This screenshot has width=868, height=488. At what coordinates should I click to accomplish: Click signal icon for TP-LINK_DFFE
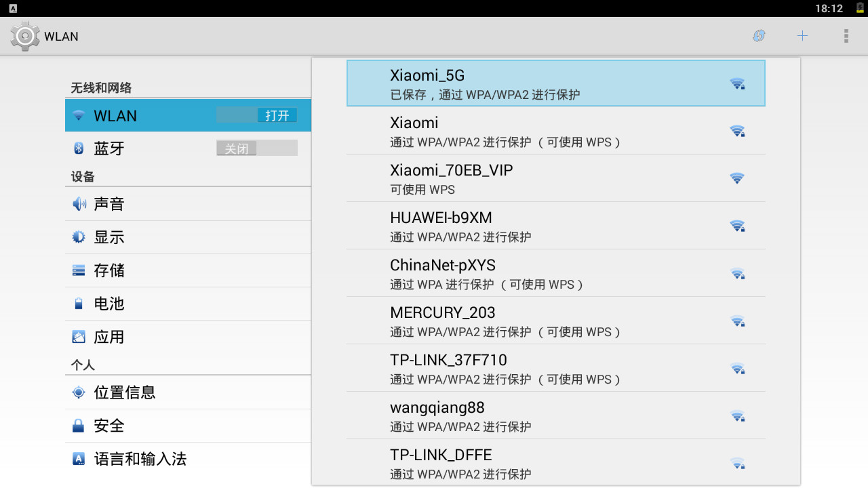[x=737, y=463]
